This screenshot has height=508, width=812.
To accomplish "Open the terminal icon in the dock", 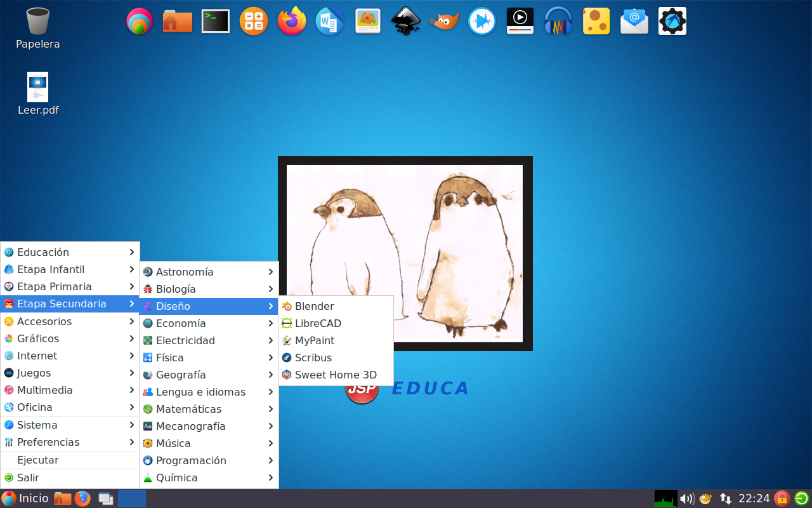I will click(x=216, y=21).
